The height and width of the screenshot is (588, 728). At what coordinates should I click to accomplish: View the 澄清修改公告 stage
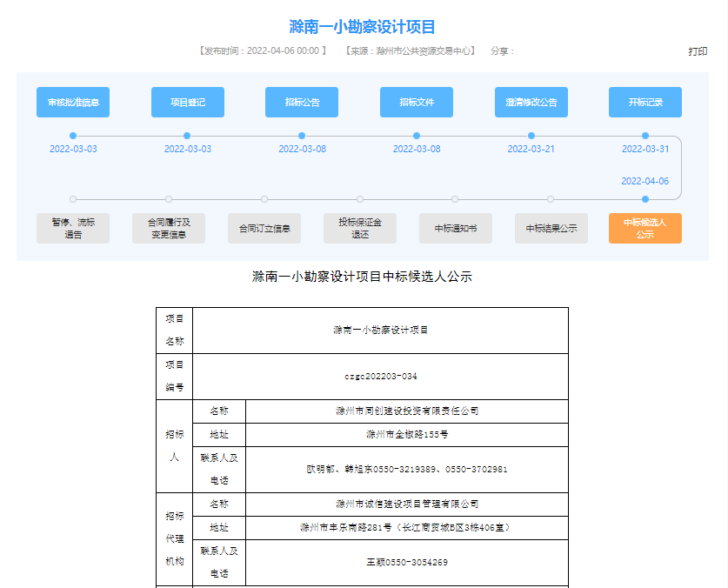click(x=531, y=103)
